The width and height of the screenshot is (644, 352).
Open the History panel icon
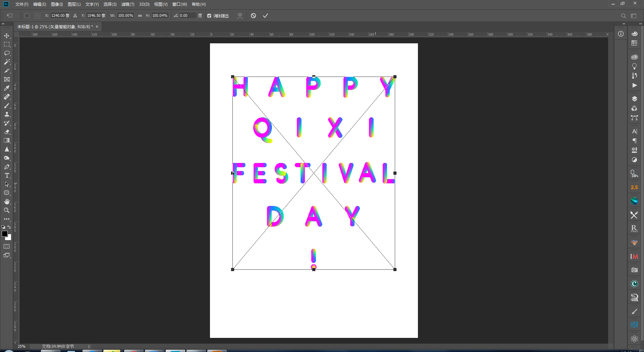[634, 76]
